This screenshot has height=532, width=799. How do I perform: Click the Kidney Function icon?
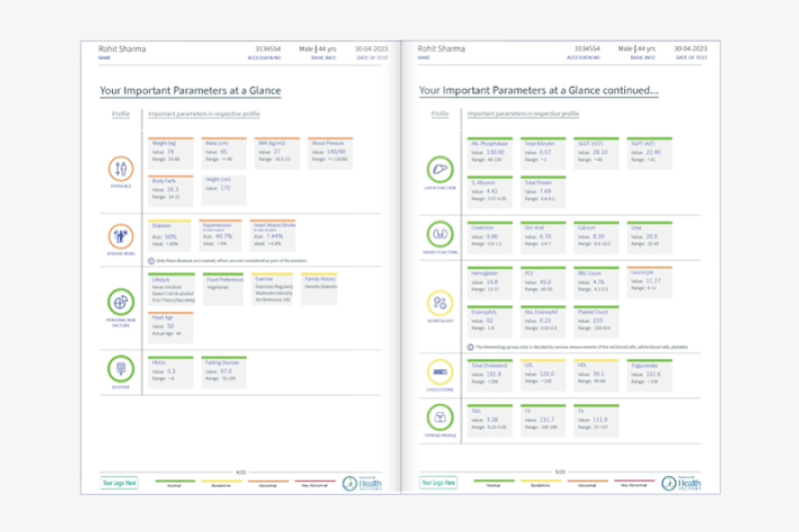[439, 234]
